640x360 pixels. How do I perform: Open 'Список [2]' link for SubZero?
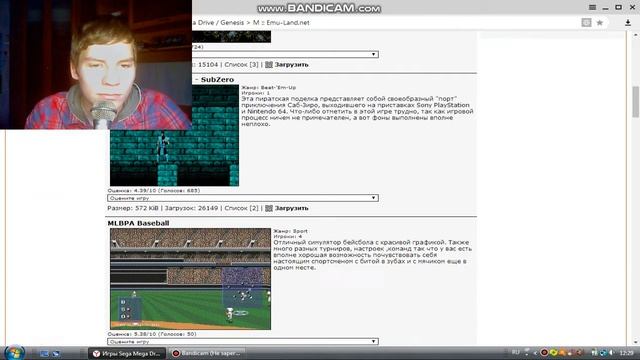click(241, 208)
